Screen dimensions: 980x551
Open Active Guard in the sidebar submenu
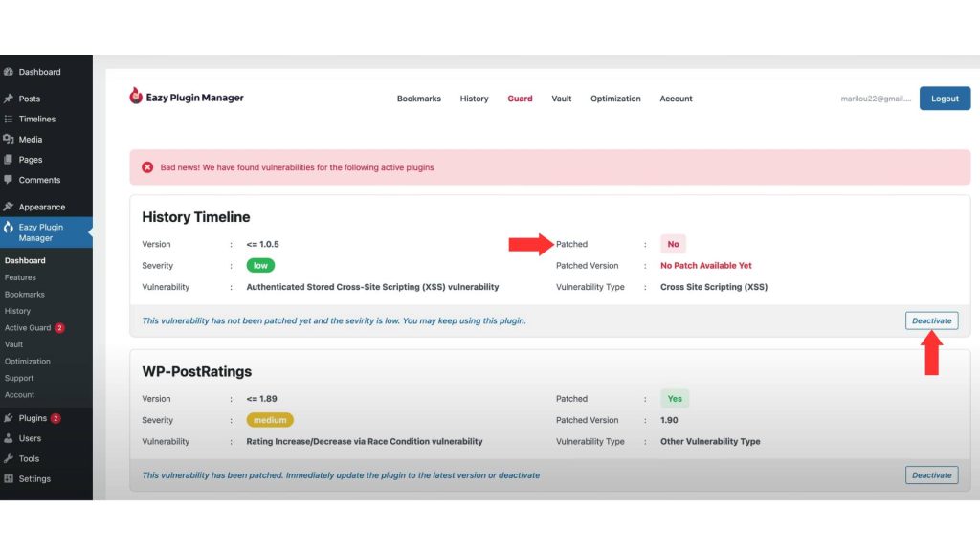tap(28, 327)
